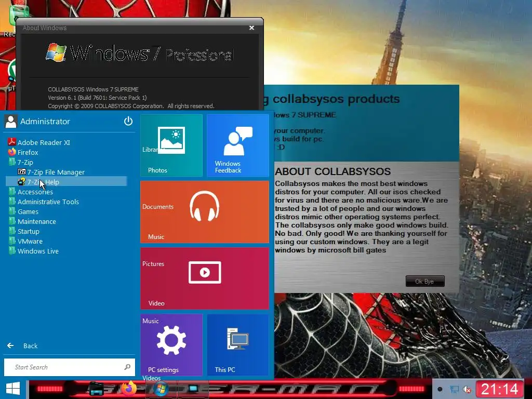Open the Windows Feedback tile
The image size is (532, 399).
238,145
